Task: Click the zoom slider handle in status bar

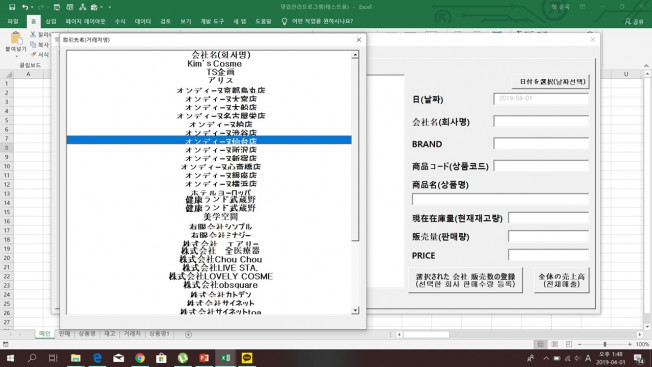Action: pyautogui.click(x=605, y=344)
